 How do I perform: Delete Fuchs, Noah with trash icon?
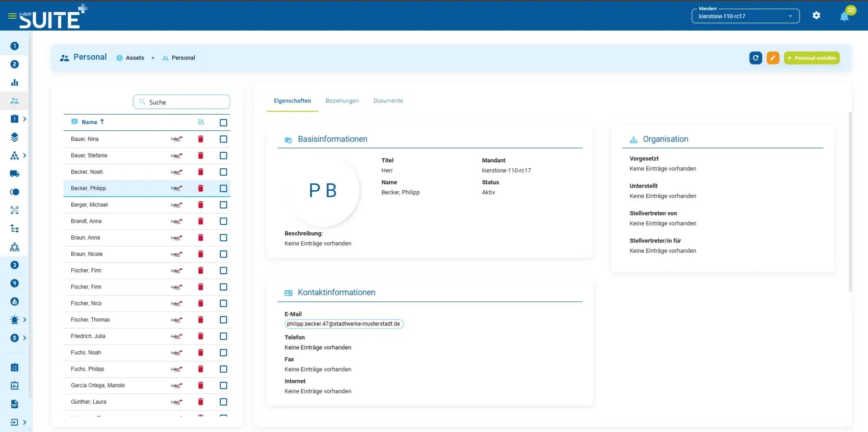tap(201, 352)
